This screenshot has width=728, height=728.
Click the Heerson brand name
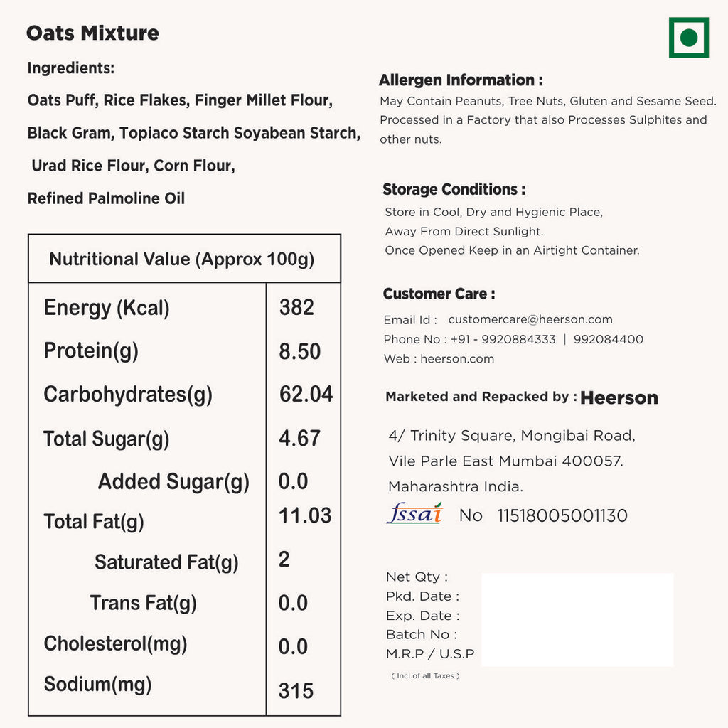619,398
